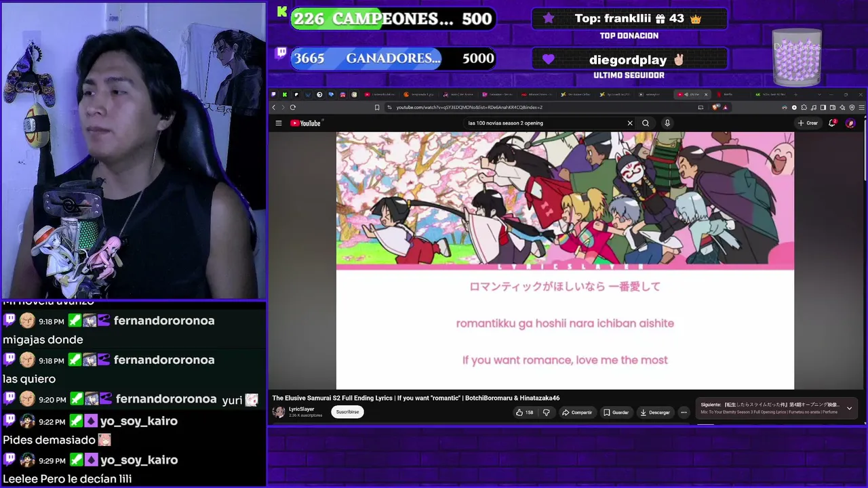The width and height of the screenshot is (868, 488).
Task: View site information beside the URL
Action: (x=390, y=107)
